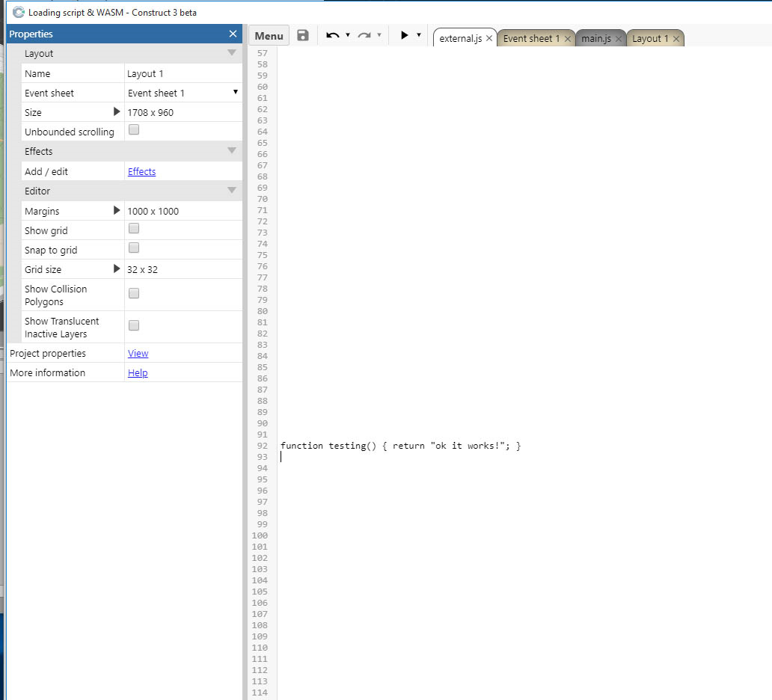772x700 pixels.
Task: Open the undo history dropdown arrow
Action: point(348,35)
